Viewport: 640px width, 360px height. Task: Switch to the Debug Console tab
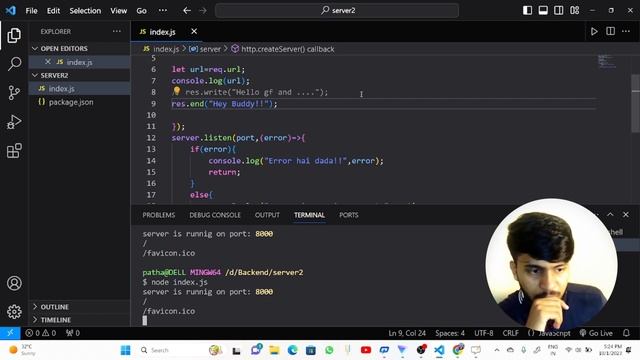pos(215,215)
